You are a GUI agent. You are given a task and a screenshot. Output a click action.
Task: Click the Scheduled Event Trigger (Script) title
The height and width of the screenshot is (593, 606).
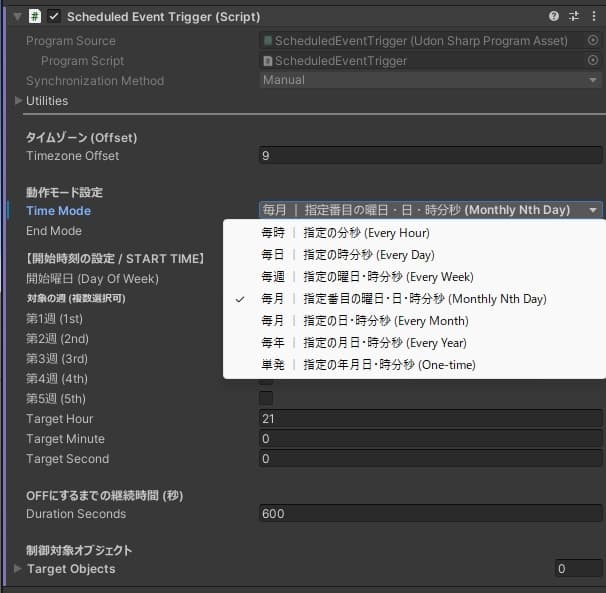coord(163,17)
